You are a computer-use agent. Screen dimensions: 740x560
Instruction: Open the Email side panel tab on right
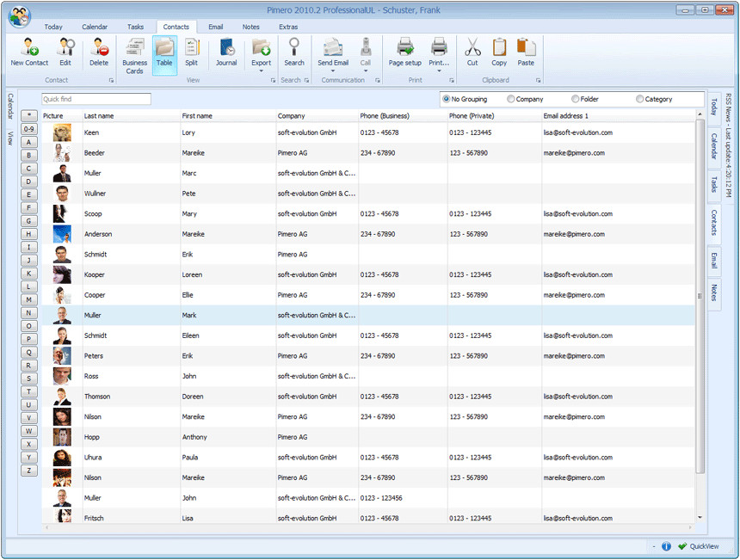(x=714, y=261)
